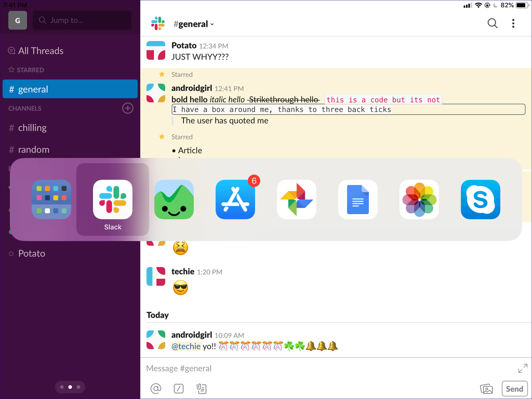This screenshot has width=532, height=399.
Task: Click the 'Article' bullet item
Action: pyautogui.click(x=190, y=151)
